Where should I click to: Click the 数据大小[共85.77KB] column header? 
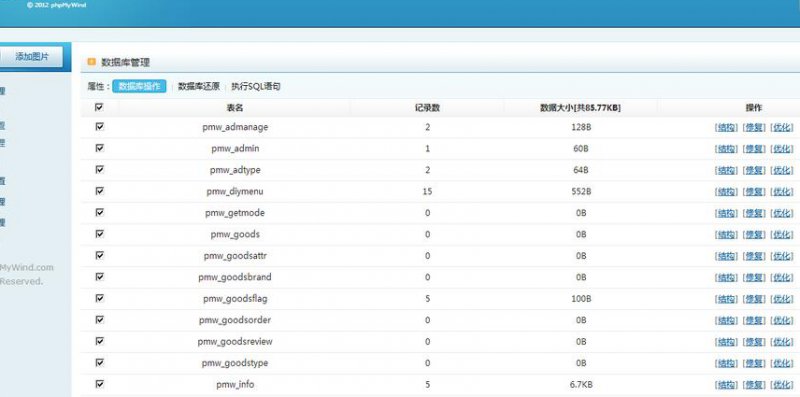pos(581,108)
